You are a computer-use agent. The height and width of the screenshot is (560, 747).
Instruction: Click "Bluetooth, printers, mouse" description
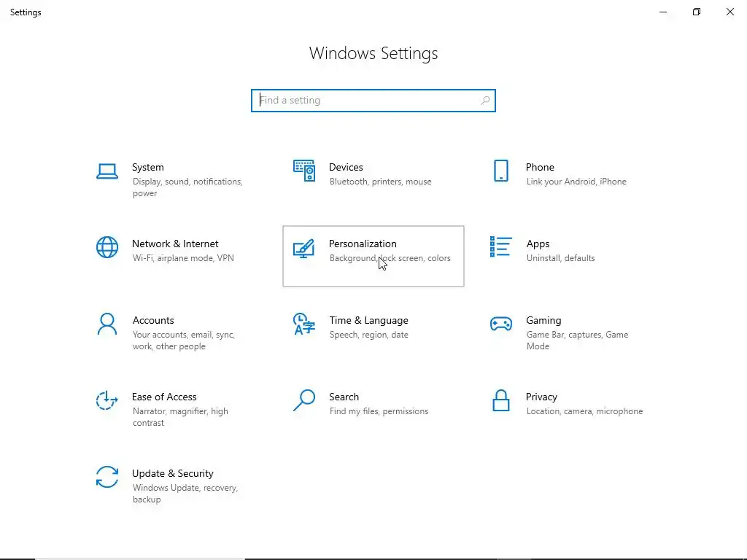[380, 182]
